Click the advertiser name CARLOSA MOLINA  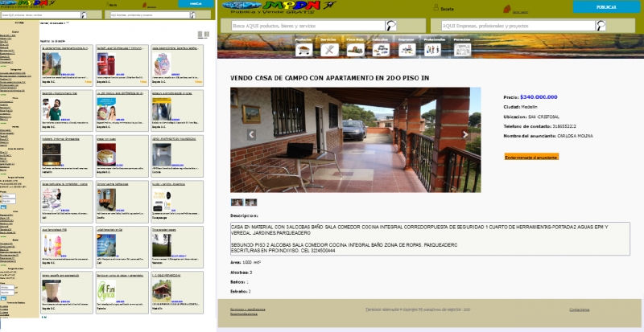(x=575, y=136)
